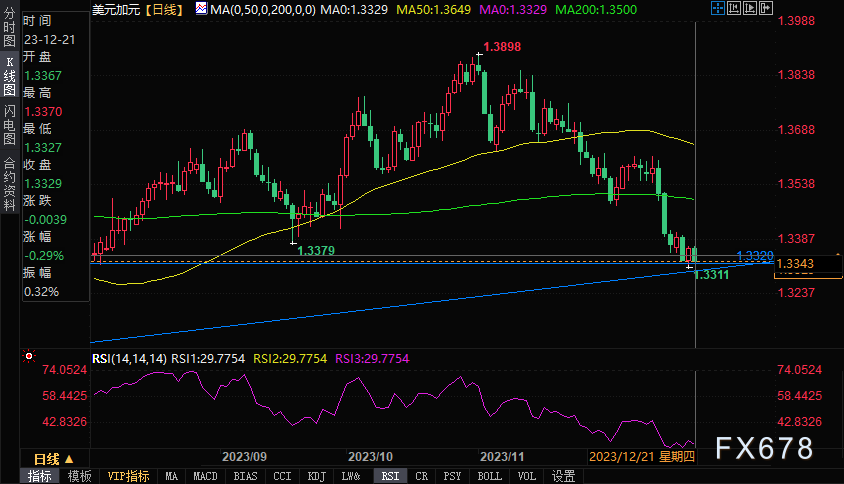
Task: Switch the indicator to MACD
Action: (x=205, y=476)
